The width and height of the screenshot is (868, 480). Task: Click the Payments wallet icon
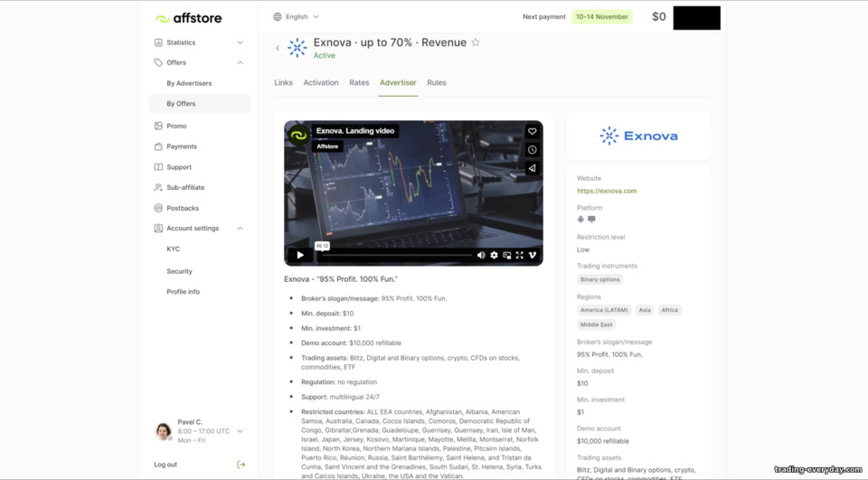[x=158, y=146]
